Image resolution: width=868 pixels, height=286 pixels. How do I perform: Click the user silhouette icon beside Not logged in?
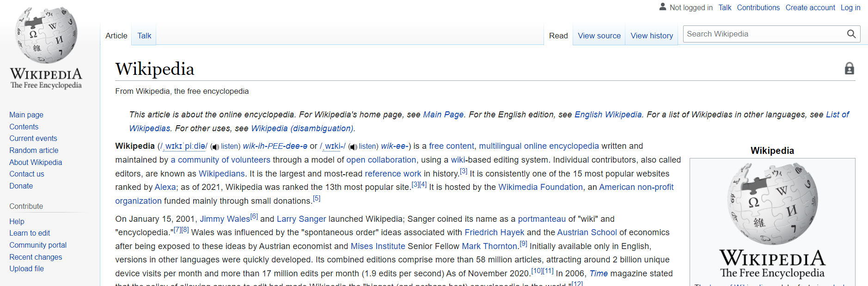(x=663, y=7)
